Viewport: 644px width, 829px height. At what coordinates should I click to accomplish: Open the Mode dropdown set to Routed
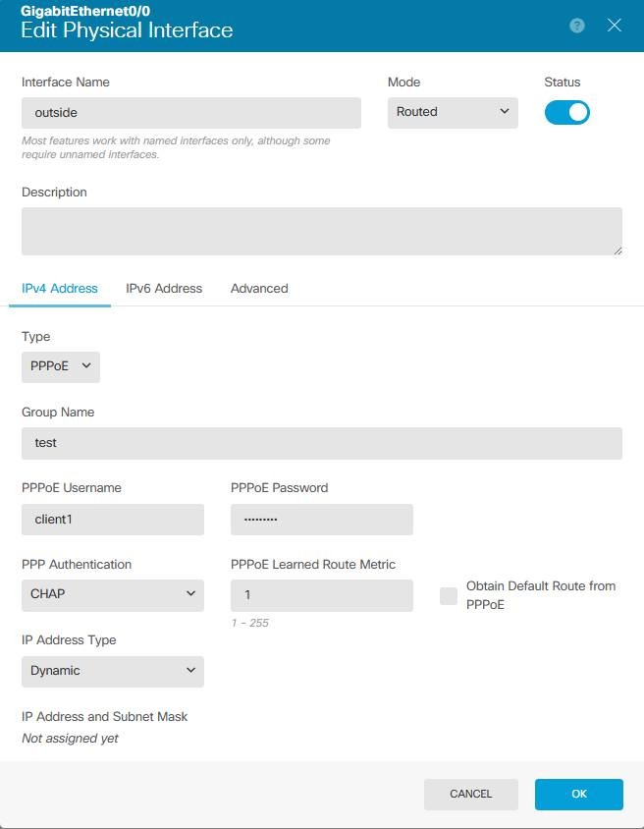pyautogui.click(x=453, y=112)
